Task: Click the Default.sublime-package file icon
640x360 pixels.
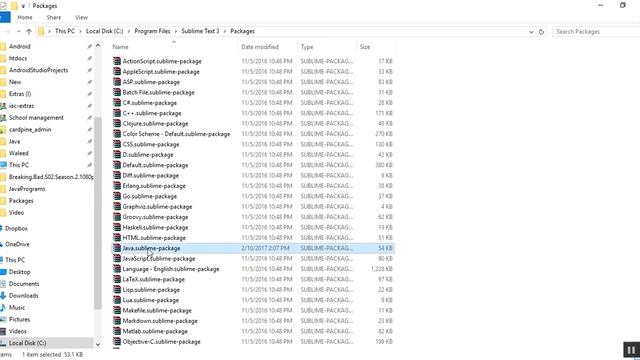Action: (x=117, y=165)
